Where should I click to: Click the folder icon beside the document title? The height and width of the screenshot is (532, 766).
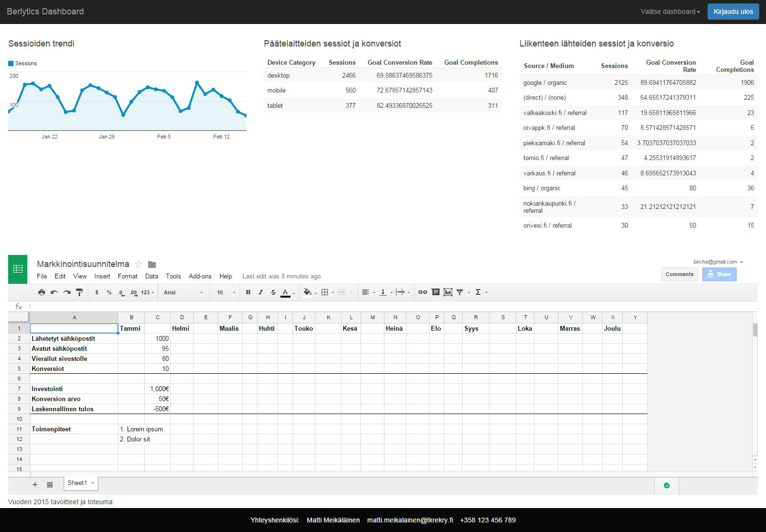point(152,265)
